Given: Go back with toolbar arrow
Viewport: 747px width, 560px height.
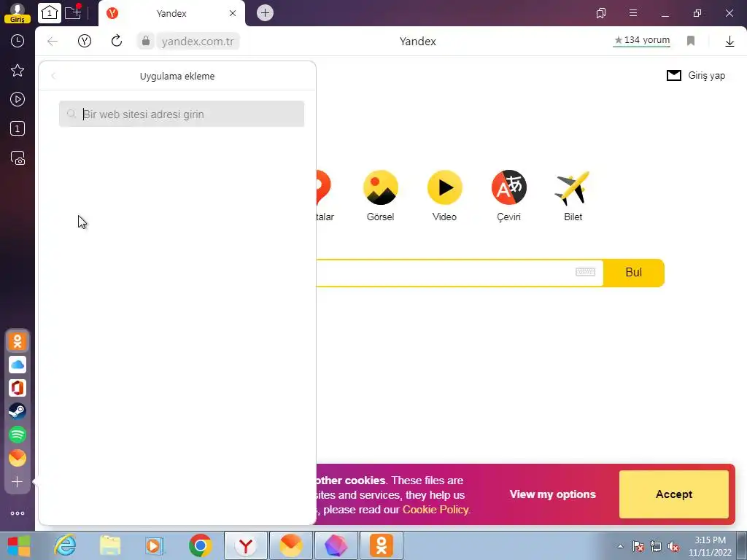Looking at the screenshot, I should (53, 42).
